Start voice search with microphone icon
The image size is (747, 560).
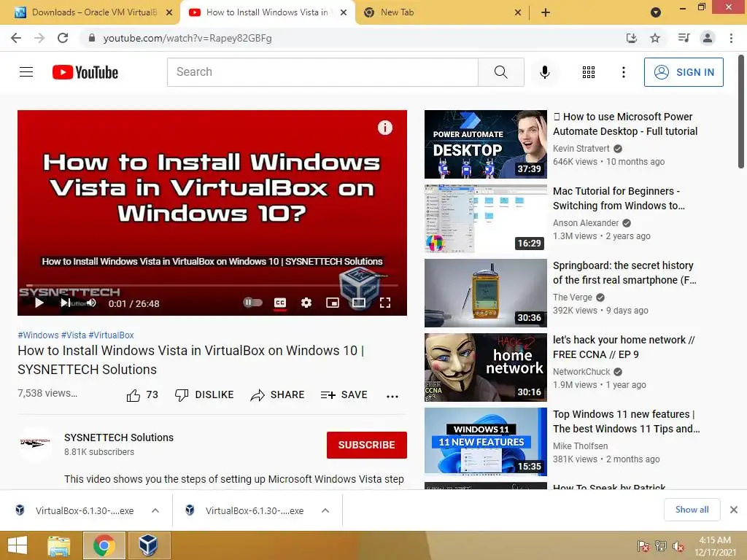point(544,72)
